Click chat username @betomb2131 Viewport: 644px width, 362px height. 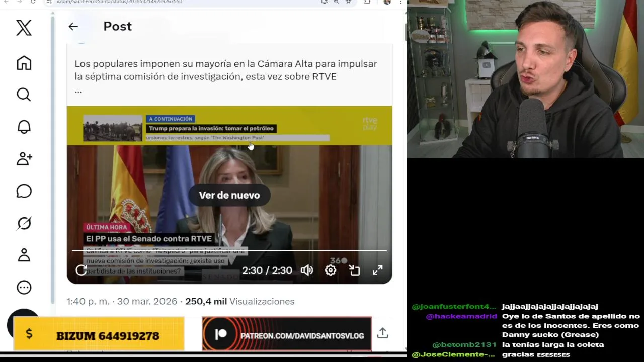tap(464, 344)
